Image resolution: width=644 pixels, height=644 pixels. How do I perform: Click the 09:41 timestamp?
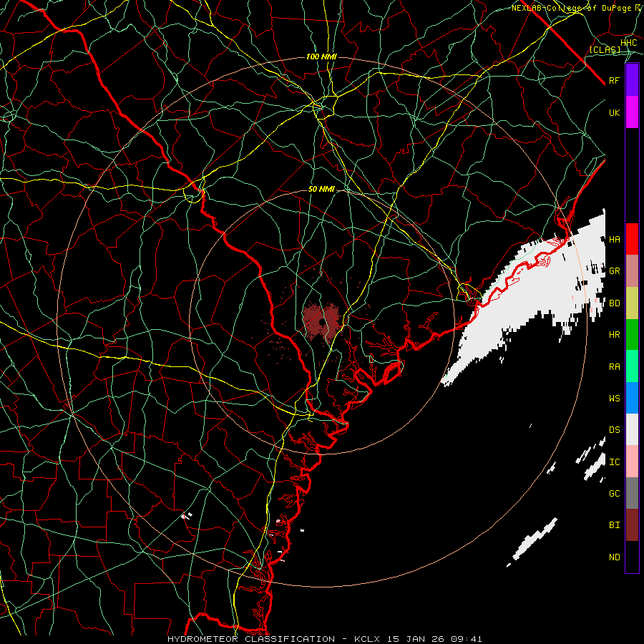coord(468,639)
